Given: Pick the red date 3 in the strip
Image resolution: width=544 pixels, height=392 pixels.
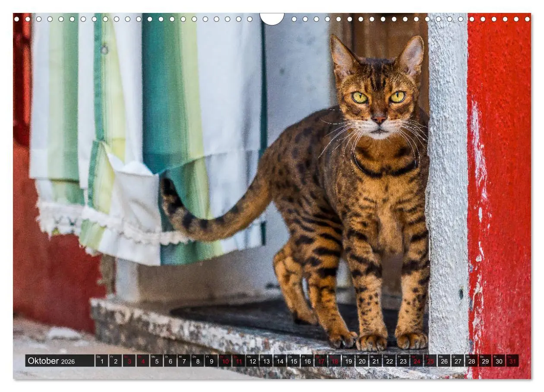Looking at the screenshot, I should (129, 361).
